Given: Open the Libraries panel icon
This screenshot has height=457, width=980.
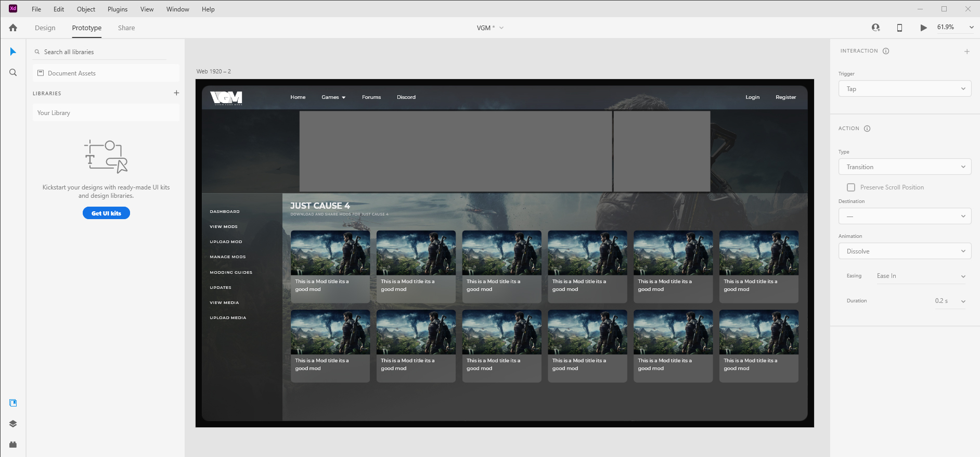Looking at the screenshot, I should coord(13,403).
